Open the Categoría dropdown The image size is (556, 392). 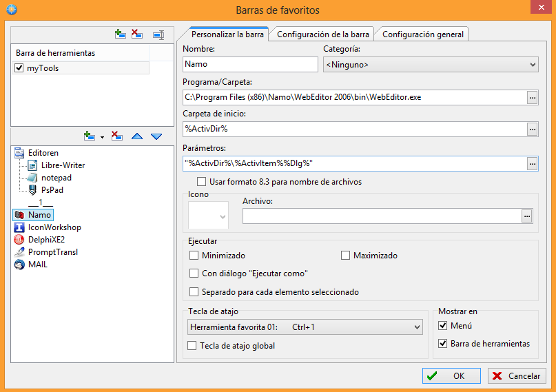tap(431, 65)
